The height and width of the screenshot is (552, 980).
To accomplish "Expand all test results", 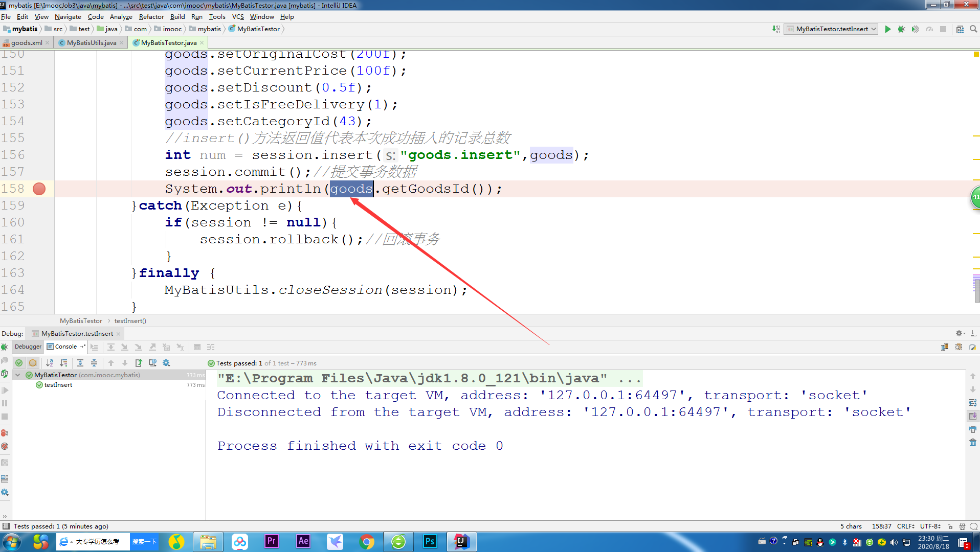I will (80, 363).
